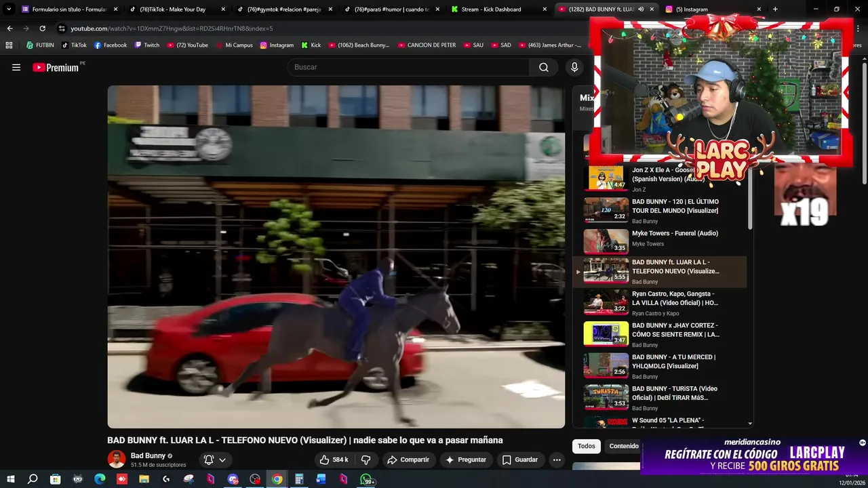Switch to the (5) Instagram tab
Viewport: 868px width, 488px height.
[x=712, y=9]
